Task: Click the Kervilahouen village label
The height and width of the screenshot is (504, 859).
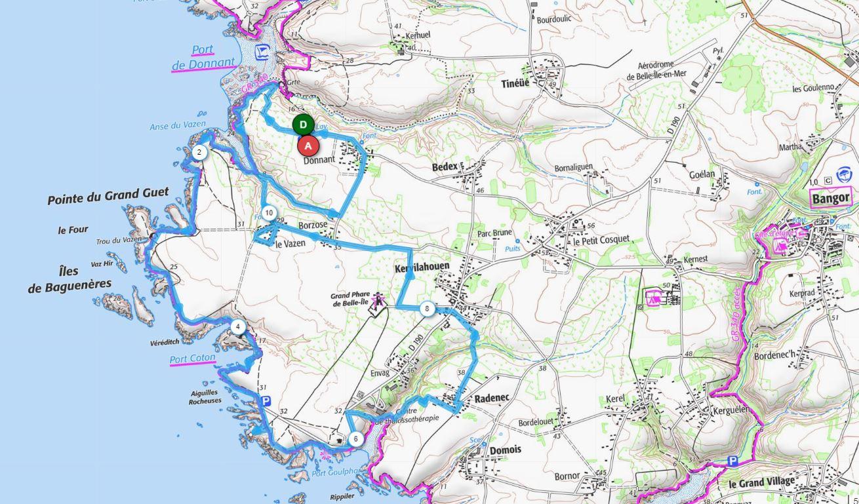Action: (422, 267)
